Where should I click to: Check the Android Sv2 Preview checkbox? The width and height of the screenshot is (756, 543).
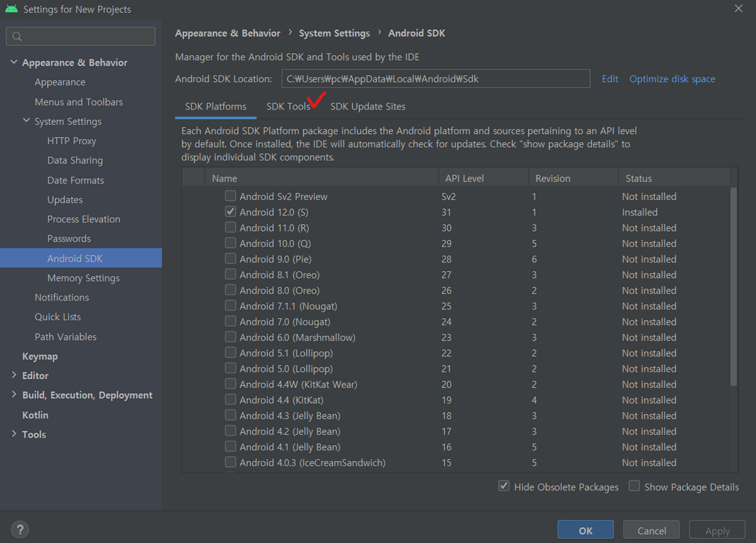pos(230,196)
